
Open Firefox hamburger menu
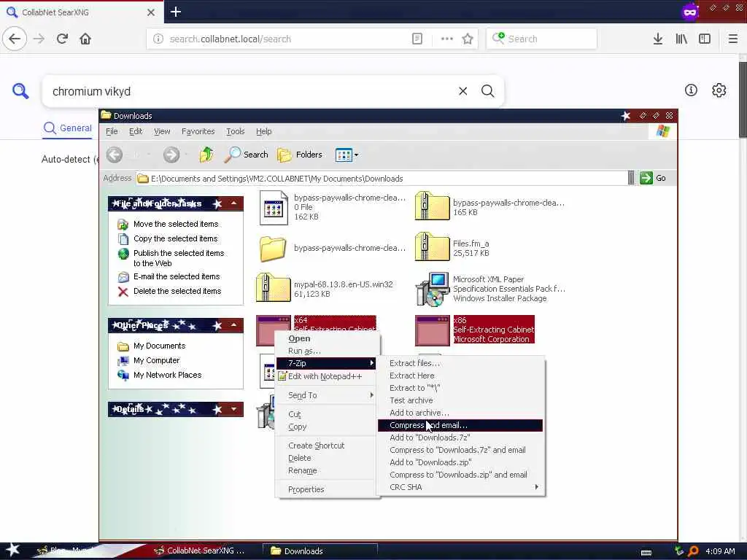(732, 39)
